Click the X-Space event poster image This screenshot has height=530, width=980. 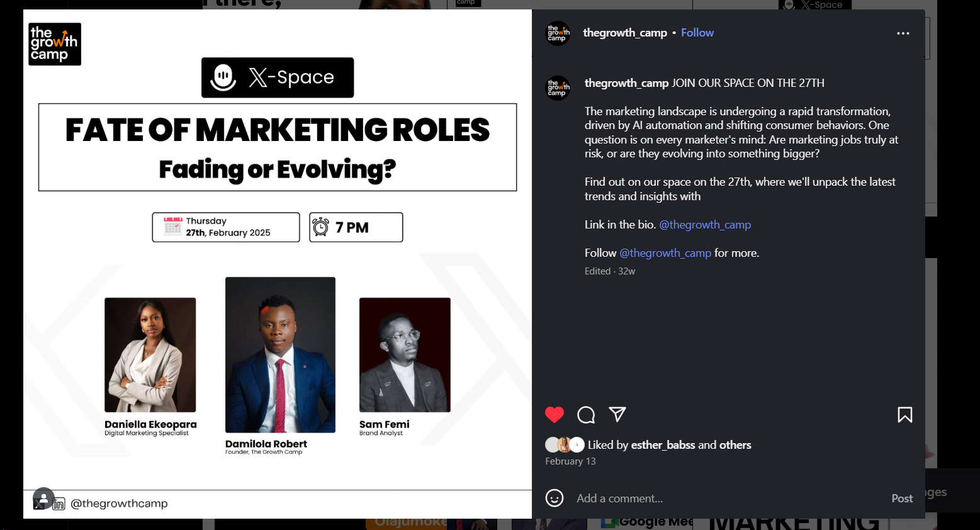click(278, 264)
